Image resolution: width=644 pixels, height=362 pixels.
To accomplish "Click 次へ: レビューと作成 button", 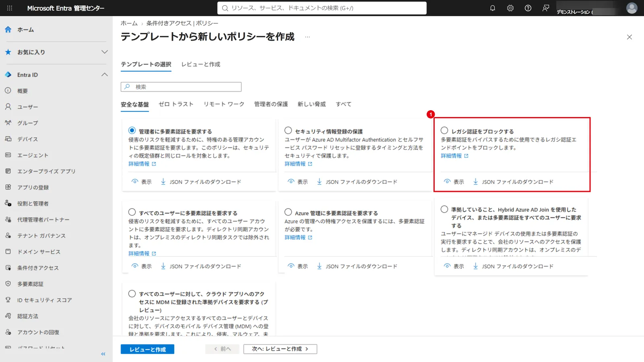I will (x=280, y=349).
